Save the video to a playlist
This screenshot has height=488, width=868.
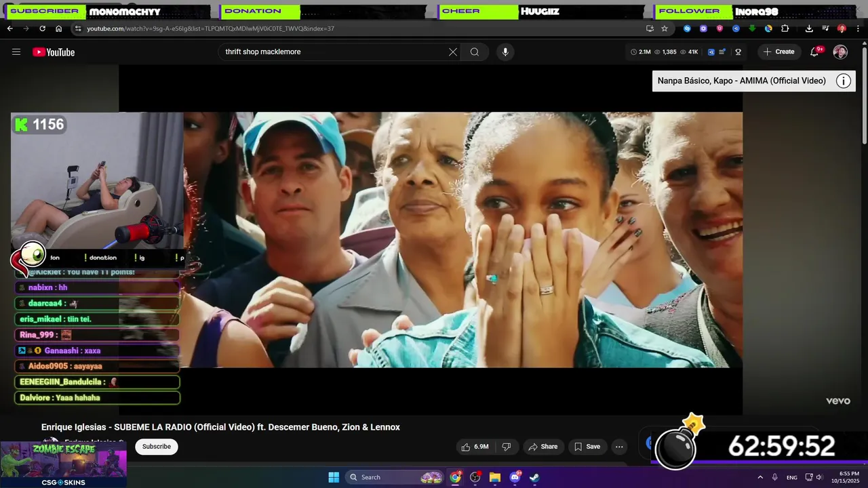point(587,447)
